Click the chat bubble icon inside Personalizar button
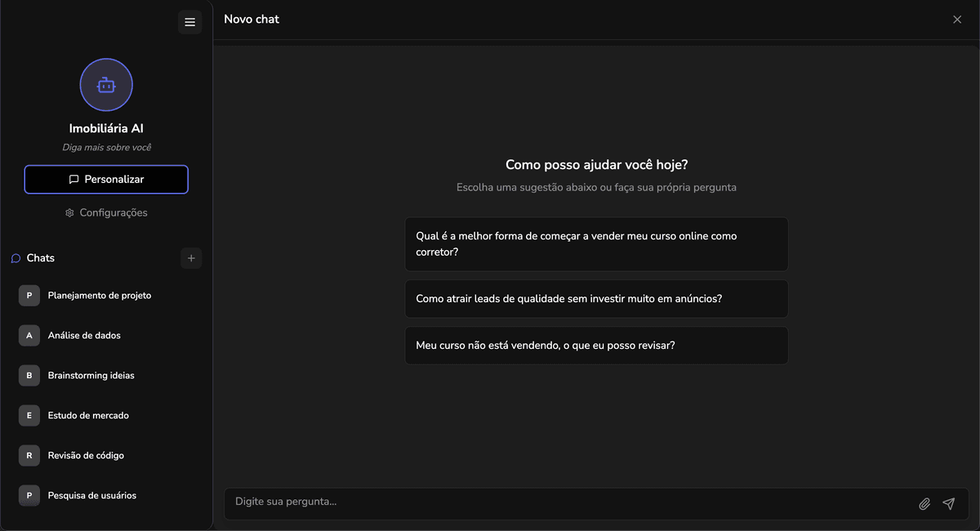980x531 pixels. click(73, 180)
